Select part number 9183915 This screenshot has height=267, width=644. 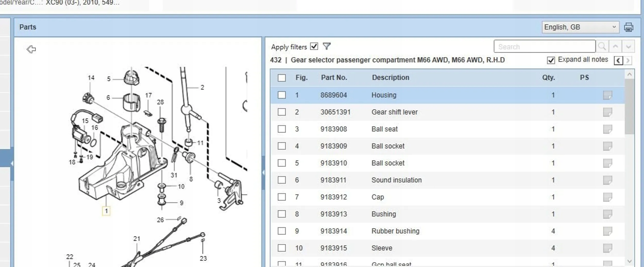(x=334, y=248)
